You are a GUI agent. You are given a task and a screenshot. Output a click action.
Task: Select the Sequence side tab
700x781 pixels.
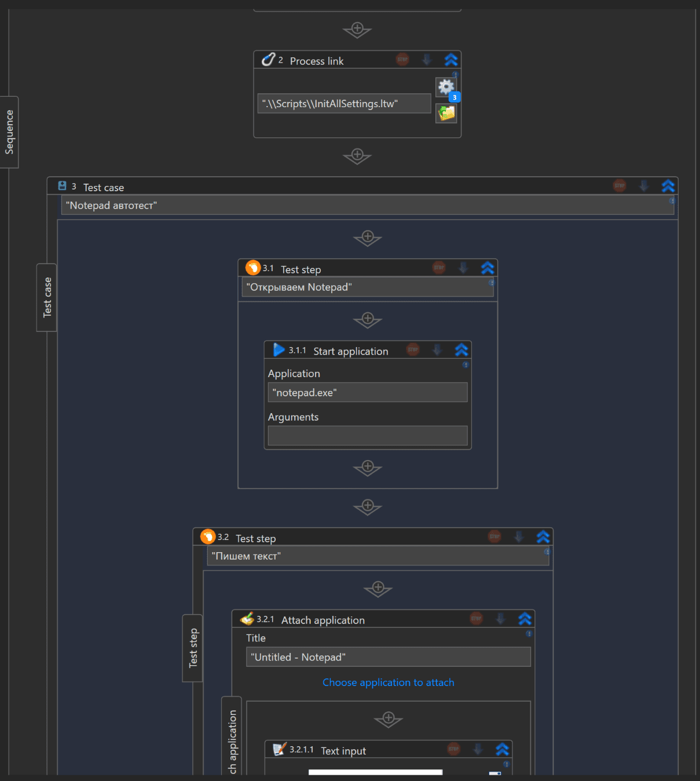(x=9, y=132)
